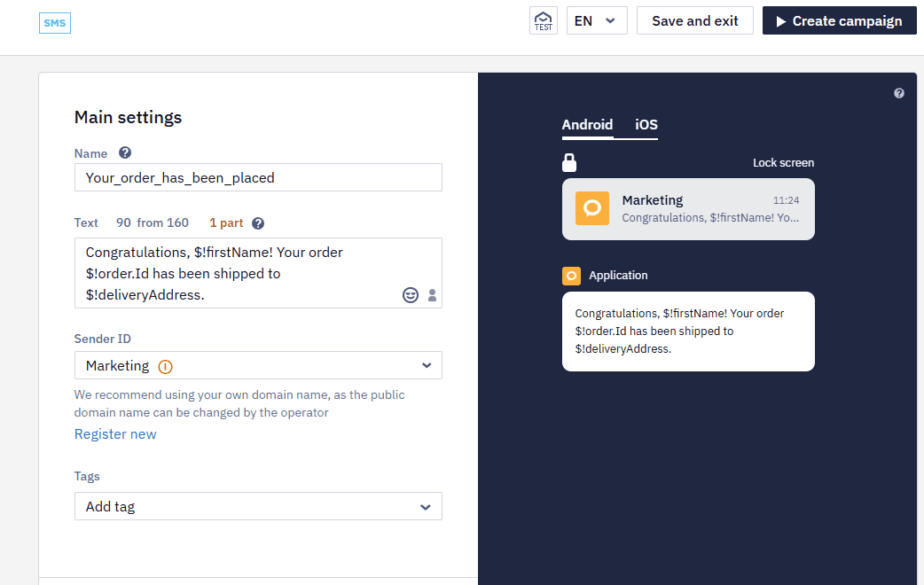
Task: Click the Application message preview bubble
Action: [688, 331]
